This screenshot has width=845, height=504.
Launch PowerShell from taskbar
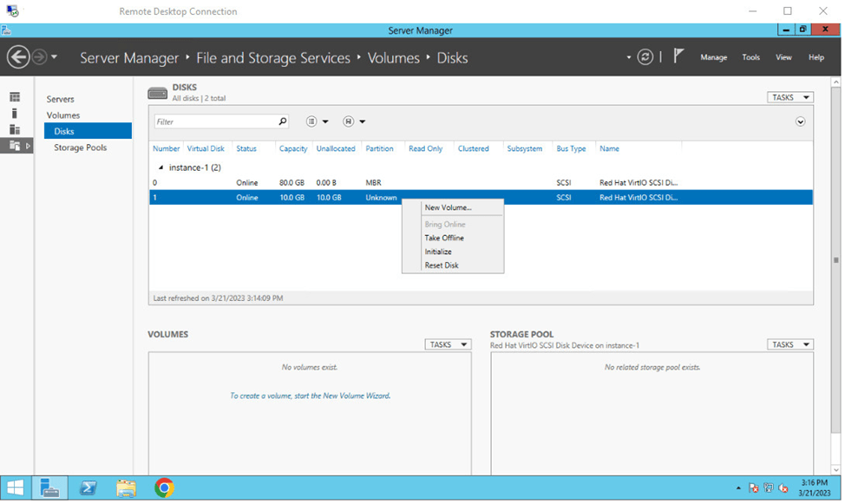pos(88,488)
